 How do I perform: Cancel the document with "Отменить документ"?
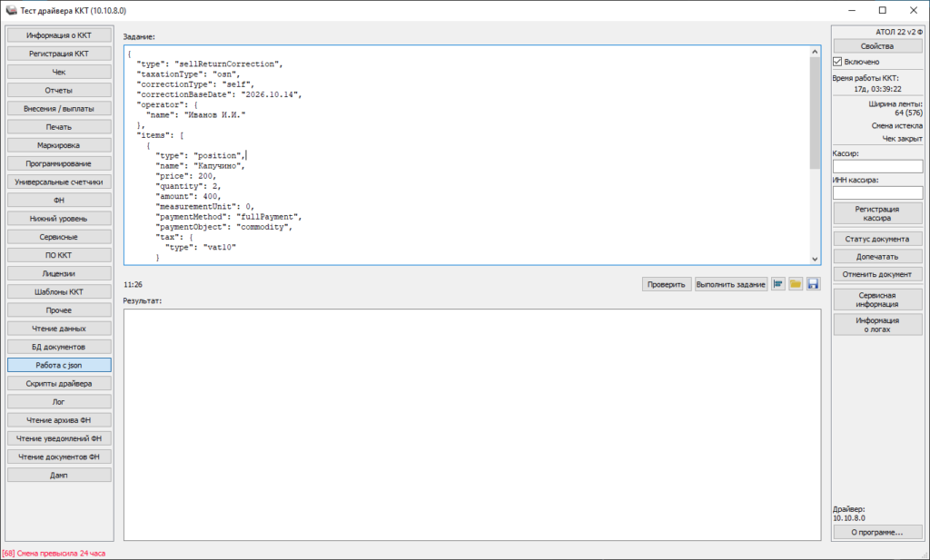tap(877, 274)
